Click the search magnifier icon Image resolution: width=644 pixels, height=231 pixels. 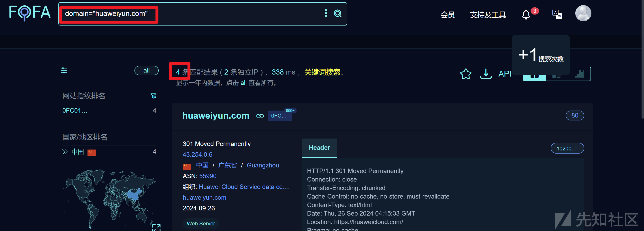click(x=337, y=13)
